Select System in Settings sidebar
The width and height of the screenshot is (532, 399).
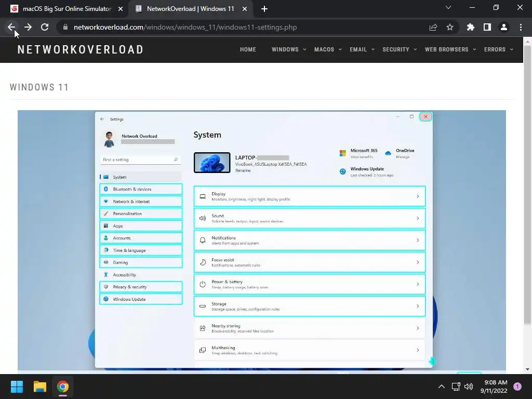pyautogui.click(x=141, y=177)
